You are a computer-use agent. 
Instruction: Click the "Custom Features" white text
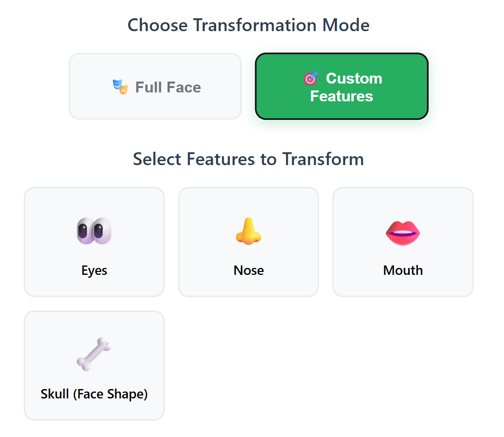346,87
